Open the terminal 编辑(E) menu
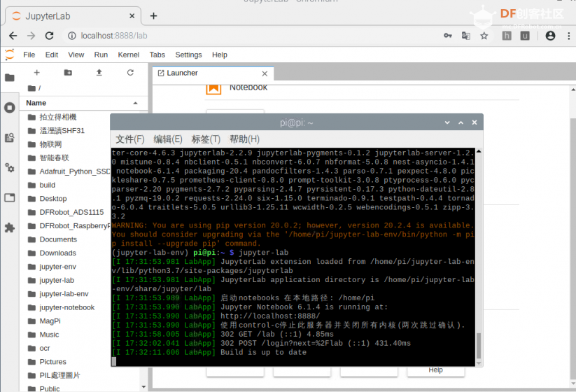 click(x=167, y=139)
